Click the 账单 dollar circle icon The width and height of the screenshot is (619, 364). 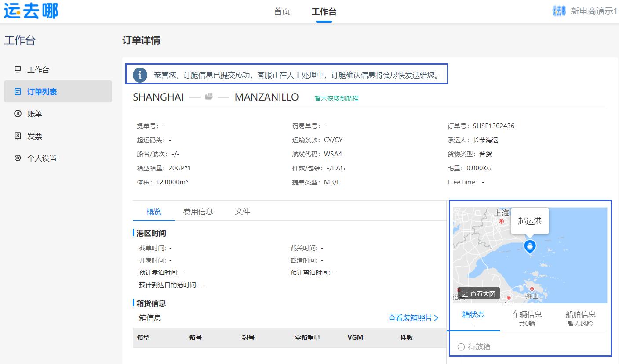pos(18,114)
